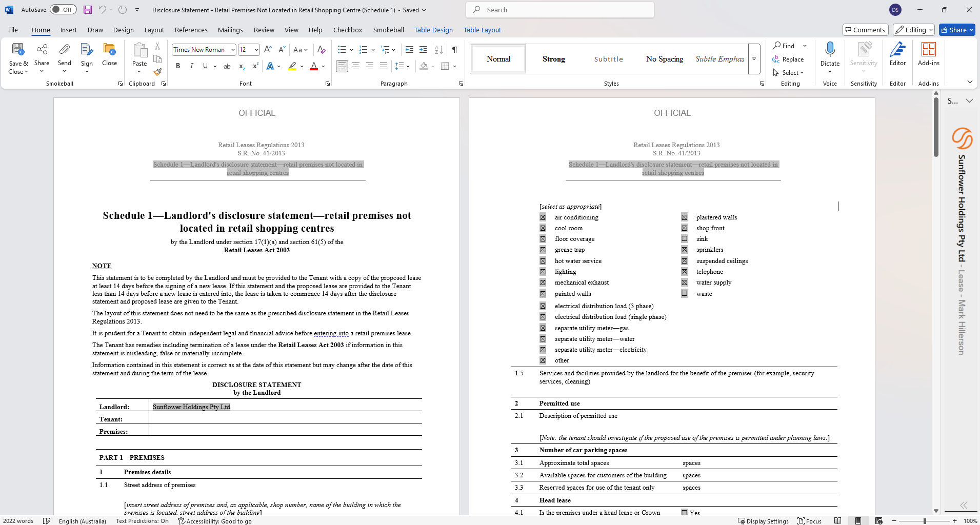Open the File menu
Viewport: 980px width, 525px height.
pyautogui.click(x=13, y=30)
